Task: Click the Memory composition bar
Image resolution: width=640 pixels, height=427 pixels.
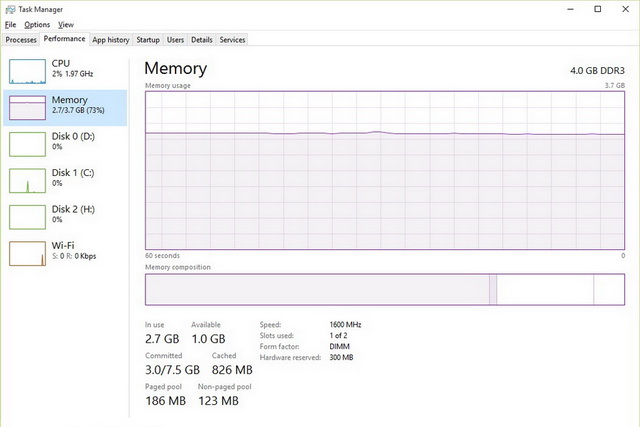Action: (x=385, y=289)
